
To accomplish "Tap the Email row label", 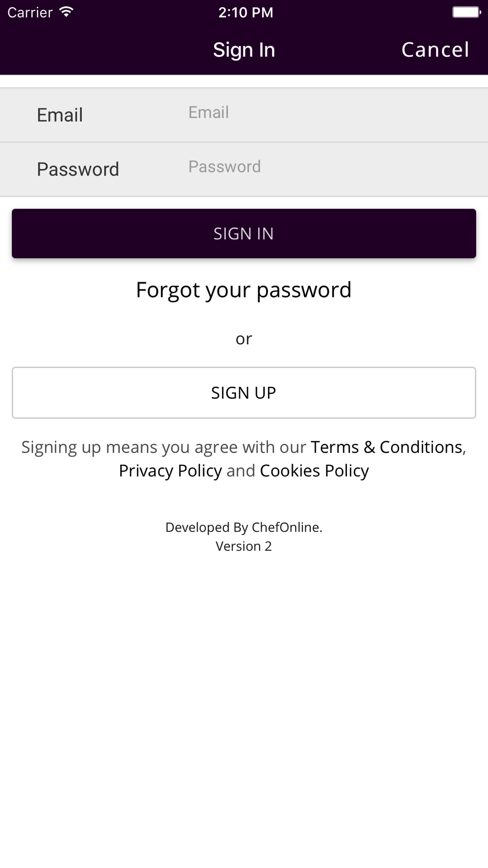I will (60, 115).
